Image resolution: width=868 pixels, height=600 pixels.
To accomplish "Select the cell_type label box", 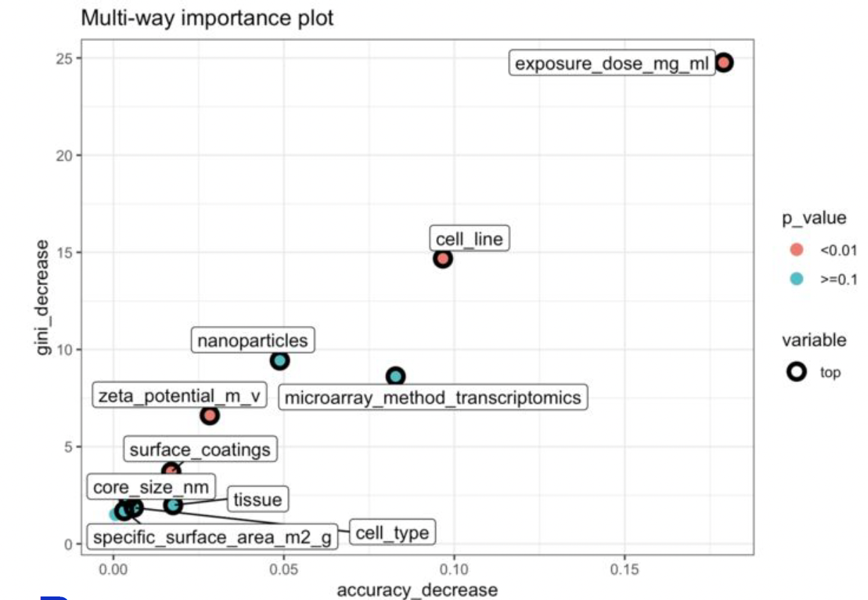I will (392, 532).
